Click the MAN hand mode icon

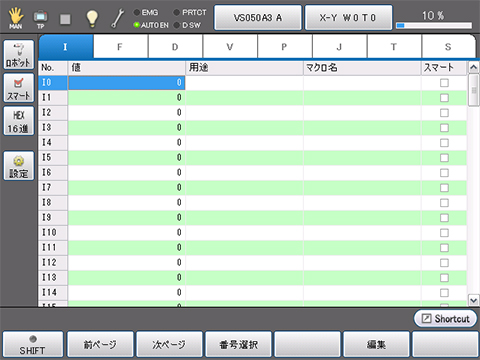click(x=15, y=18)
